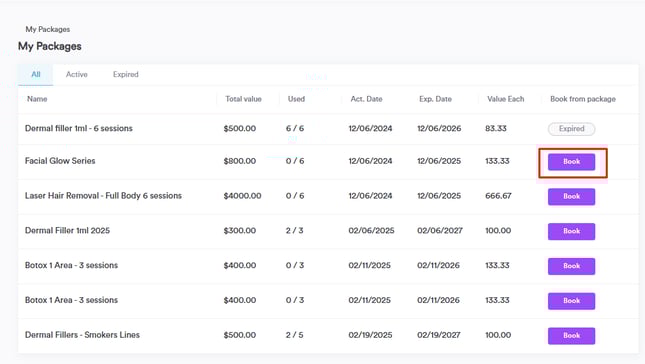The image size is (645, 364).
Task: Switch to the Expired packages tab
Action: point(125,74)
